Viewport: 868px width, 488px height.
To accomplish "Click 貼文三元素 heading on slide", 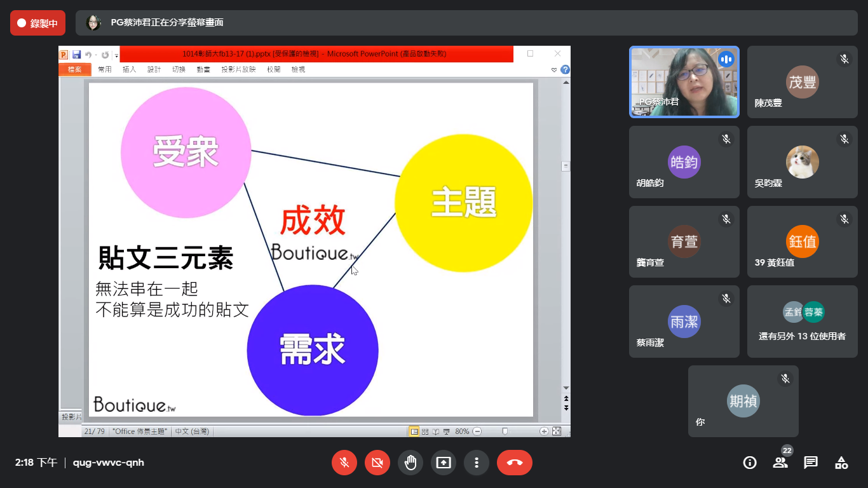I will click(165, 258).
